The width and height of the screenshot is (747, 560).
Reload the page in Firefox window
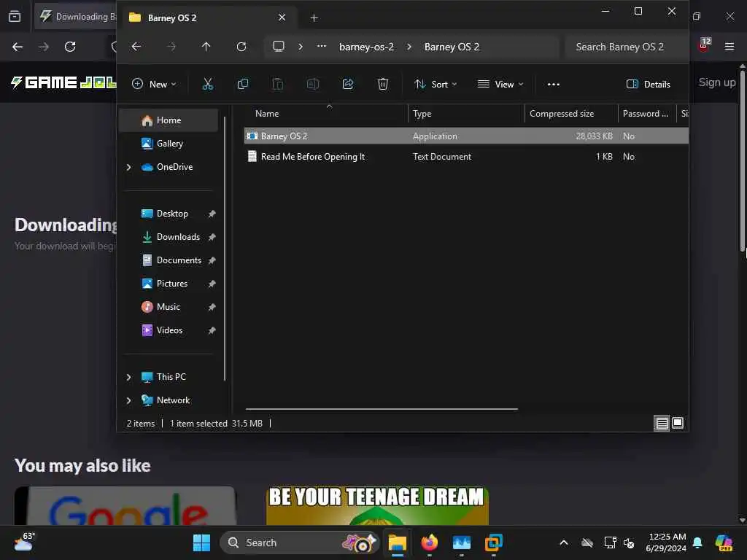coord(70,47)
